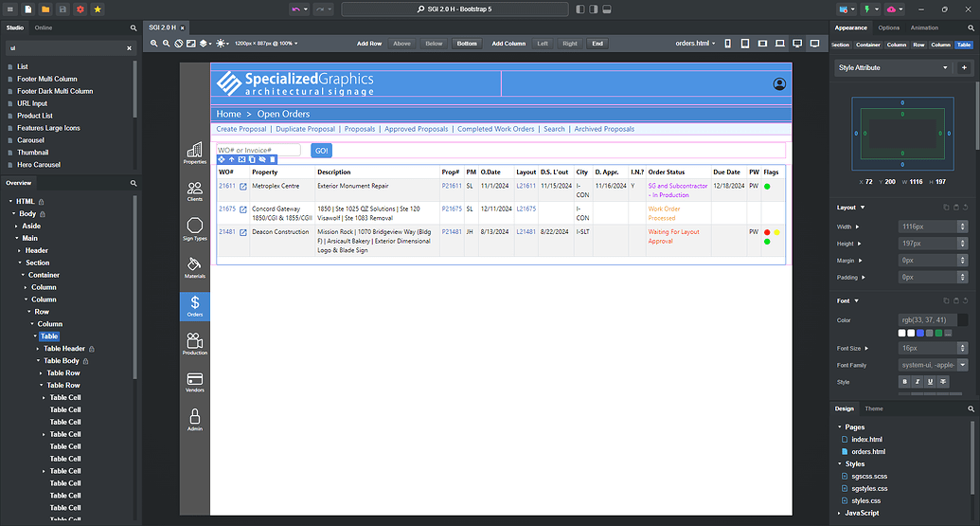
Task: Click the user profile icon in header
Action: (x=779, y=83)
